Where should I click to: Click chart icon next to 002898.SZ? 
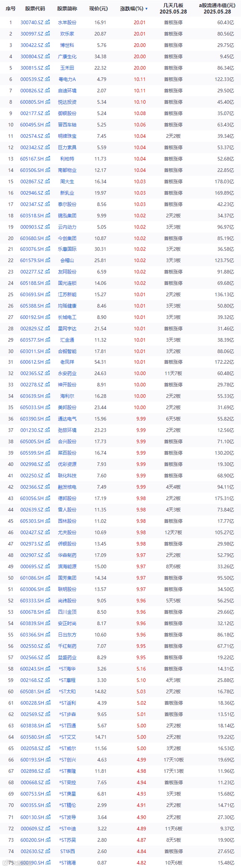click(47, 771)
